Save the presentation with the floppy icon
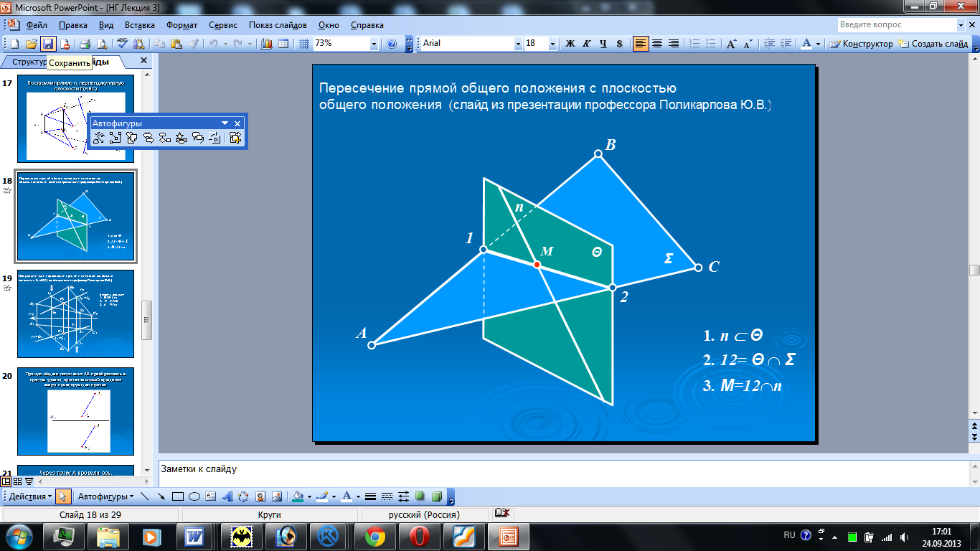Image resolution: width=980 pixels, height=551 pixels. (x=48, y=43)
